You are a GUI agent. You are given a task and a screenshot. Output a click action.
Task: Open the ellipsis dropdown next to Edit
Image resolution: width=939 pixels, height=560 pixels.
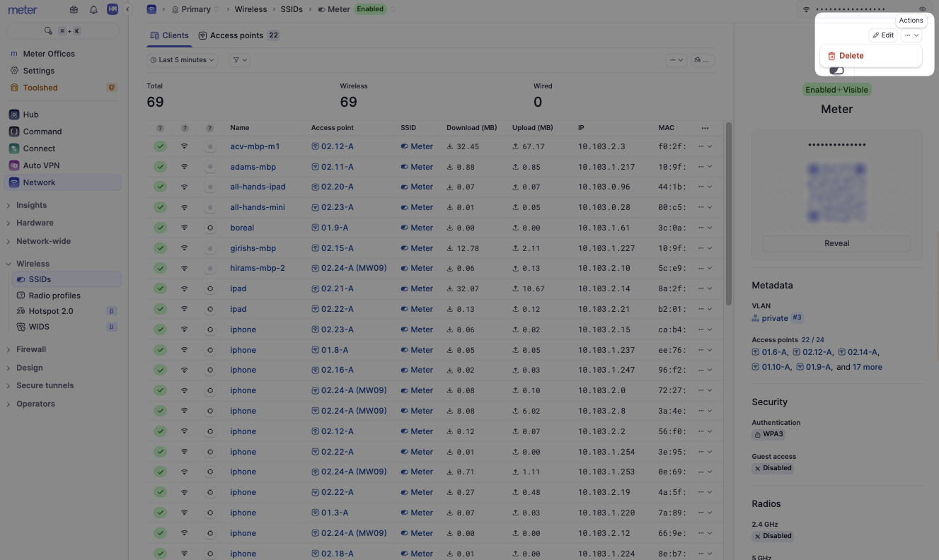click(910, 35)
